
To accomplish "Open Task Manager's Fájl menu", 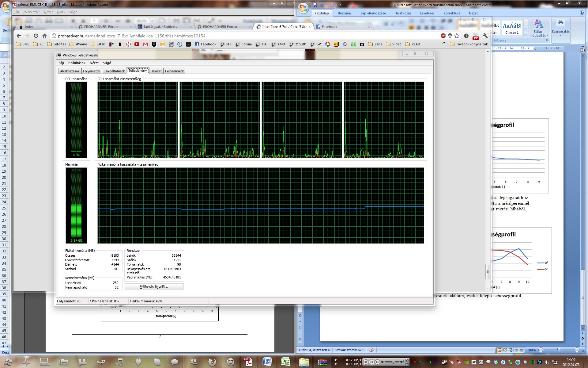I will 61,63.
